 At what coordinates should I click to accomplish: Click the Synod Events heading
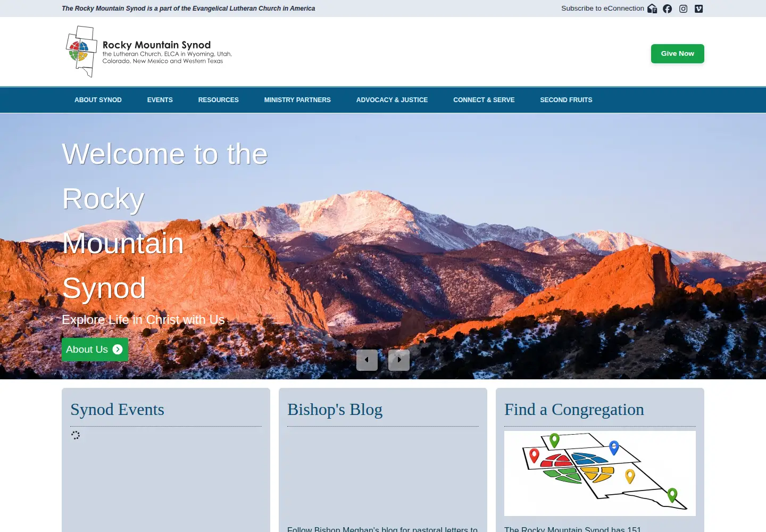coord(118,410)
